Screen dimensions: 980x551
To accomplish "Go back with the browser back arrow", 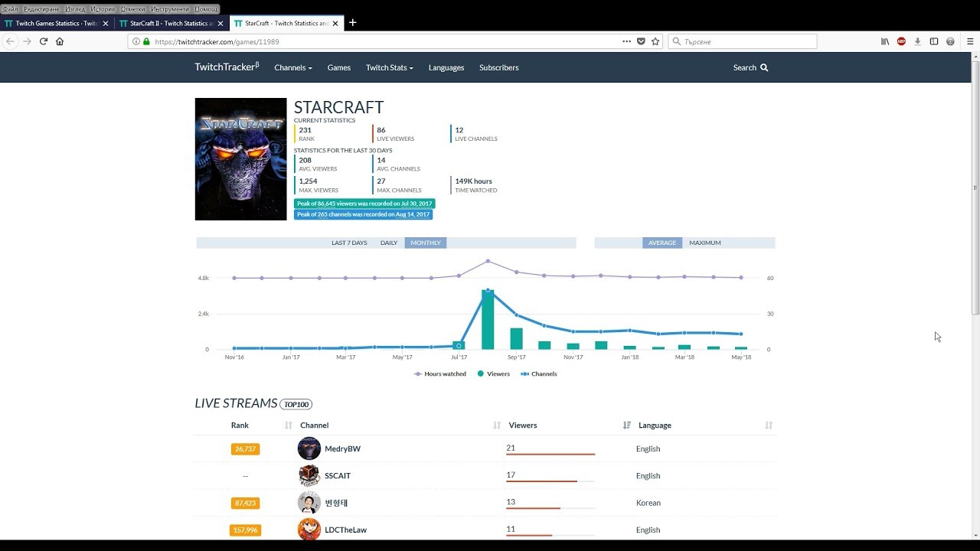I will [10, 41].
